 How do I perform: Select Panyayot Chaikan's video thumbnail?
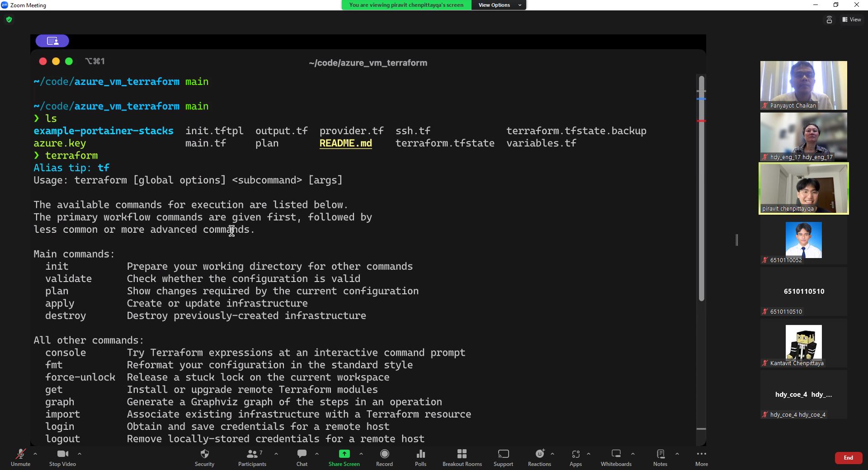pyautogui.click(x=803, y=85)
